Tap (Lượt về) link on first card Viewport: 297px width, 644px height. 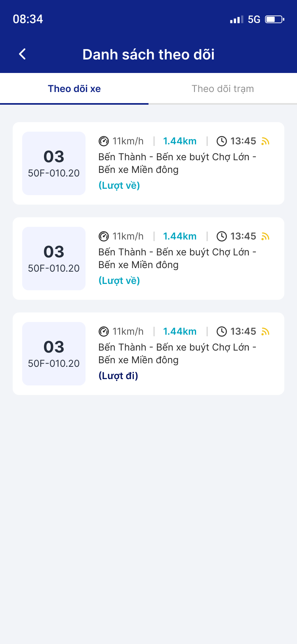(119, 186)
